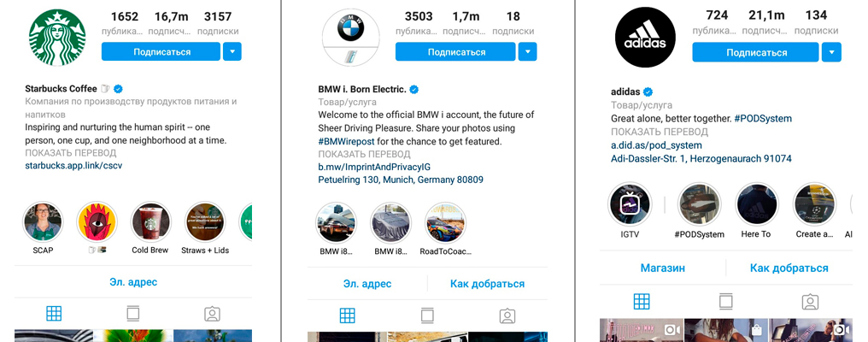Expand suggestions arrow next to Starbucks follow button
The width and height of the screenshot is (868, 342).
point(232,51)
